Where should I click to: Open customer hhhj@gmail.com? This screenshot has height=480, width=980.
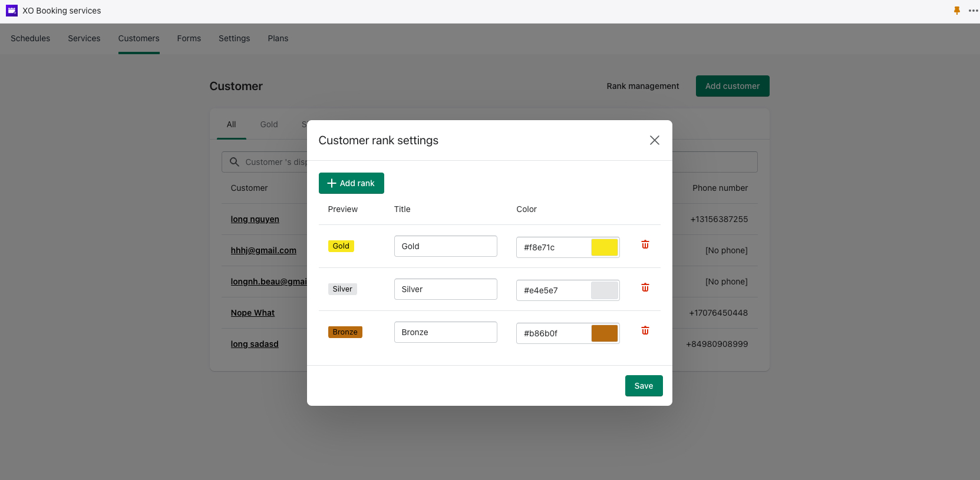click(x=263, y=250)
